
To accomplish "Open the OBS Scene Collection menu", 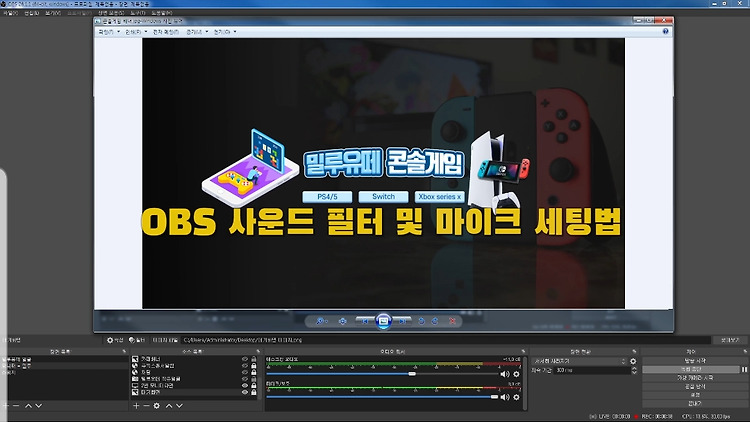I will (111, 13).
